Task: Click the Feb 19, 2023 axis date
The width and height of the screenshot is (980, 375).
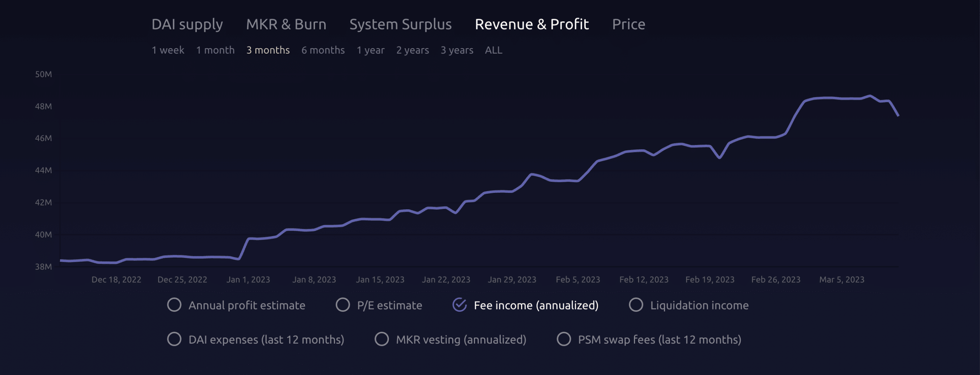Action: pyautogui.click(x=710, y=280)
